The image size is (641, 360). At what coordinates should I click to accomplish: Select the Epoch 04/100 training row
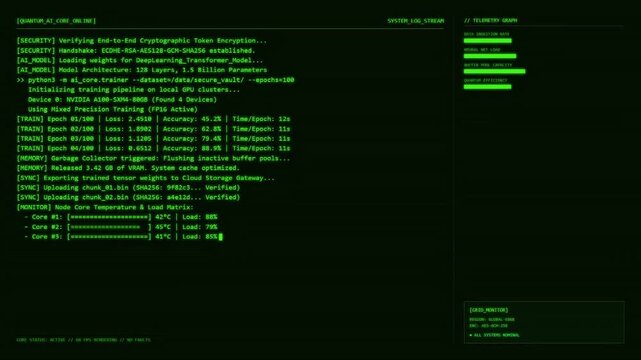coord(153,149)
